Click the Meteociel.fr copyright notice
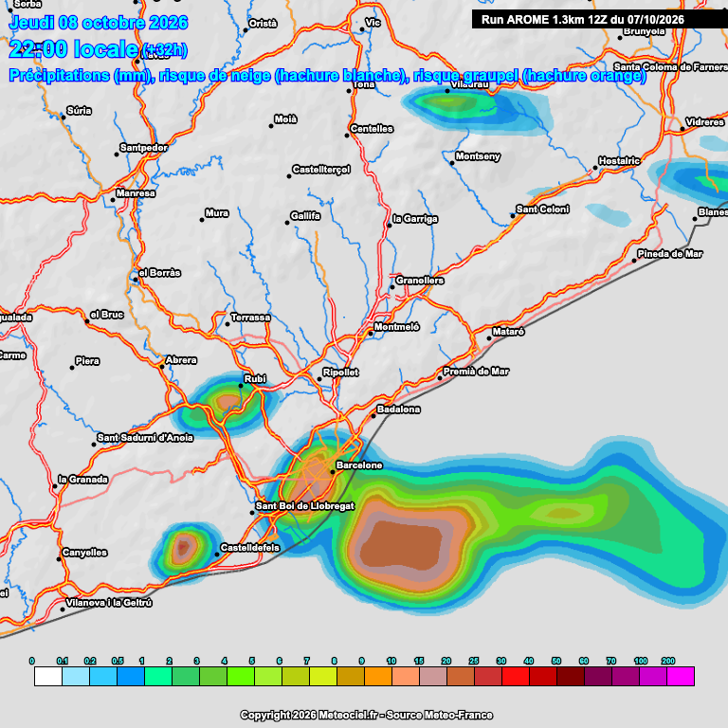Viewport: 728px width, 728px height. pos(366,715)
